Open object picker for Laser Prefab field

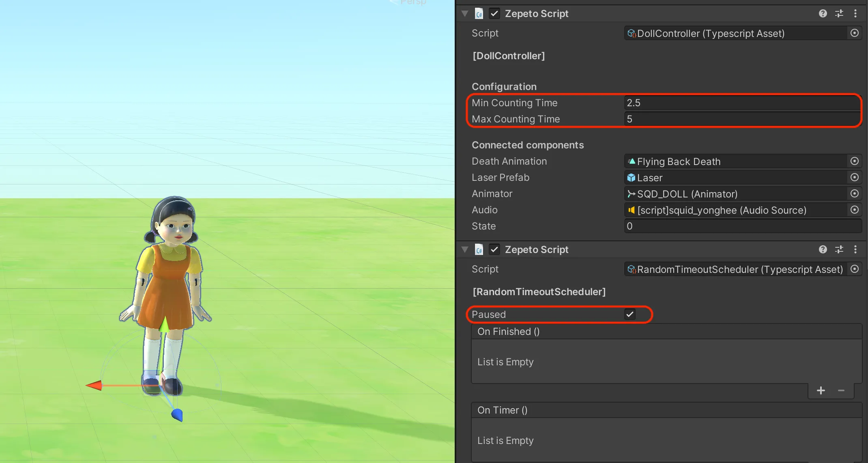point(855,177)
